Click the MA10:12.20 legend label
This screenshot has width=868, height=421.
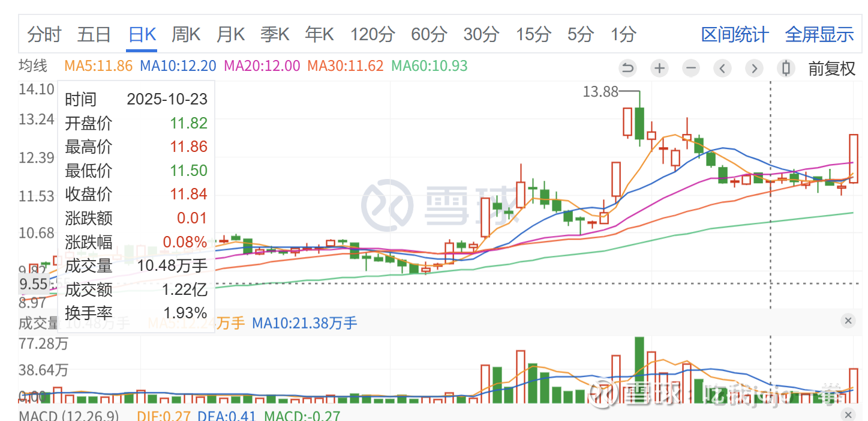coord(178,66)
